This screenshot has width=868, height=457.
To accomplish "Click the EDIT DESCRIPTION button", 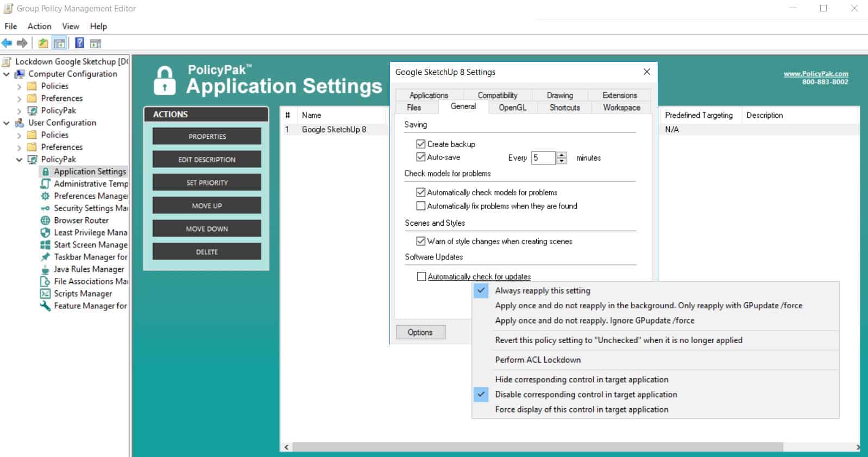I will click(206, 160).
